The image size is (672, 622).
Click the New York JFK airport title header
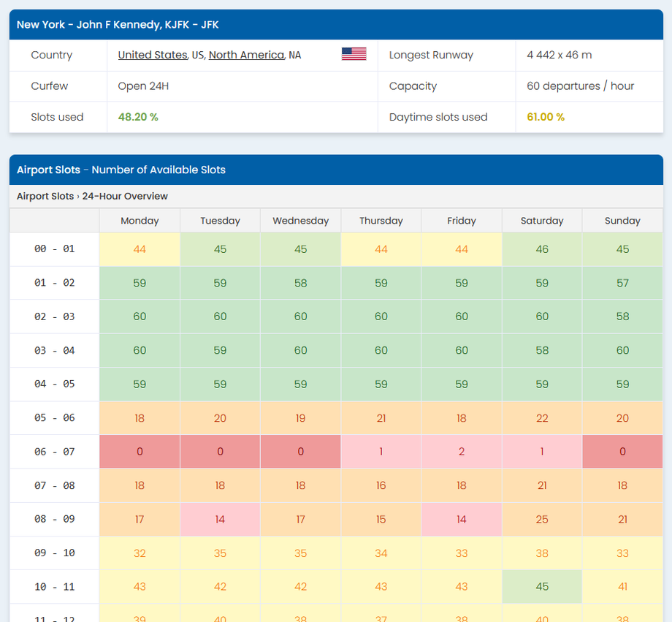(118, 25)
